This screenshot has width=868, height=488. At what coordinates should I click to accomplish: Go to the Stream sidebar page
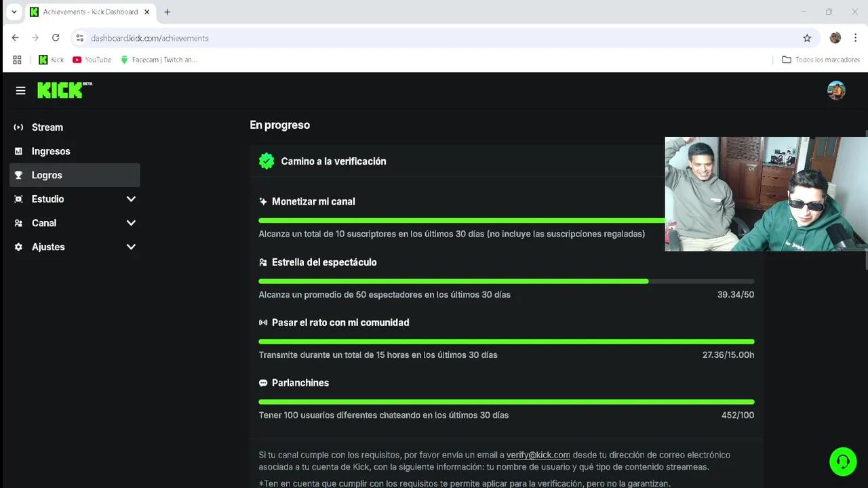(x=75, y=127)
